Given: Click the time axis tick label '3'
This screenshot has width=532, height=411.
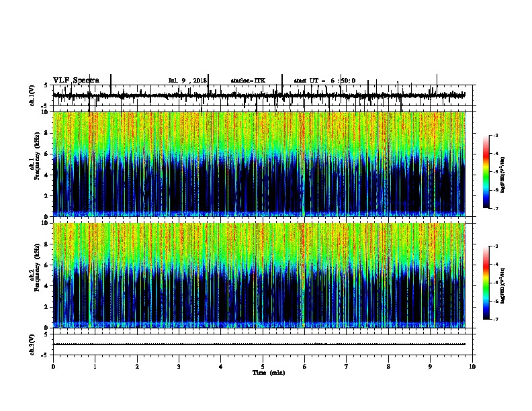Looking at the screenshot, I should pos(179,367).
